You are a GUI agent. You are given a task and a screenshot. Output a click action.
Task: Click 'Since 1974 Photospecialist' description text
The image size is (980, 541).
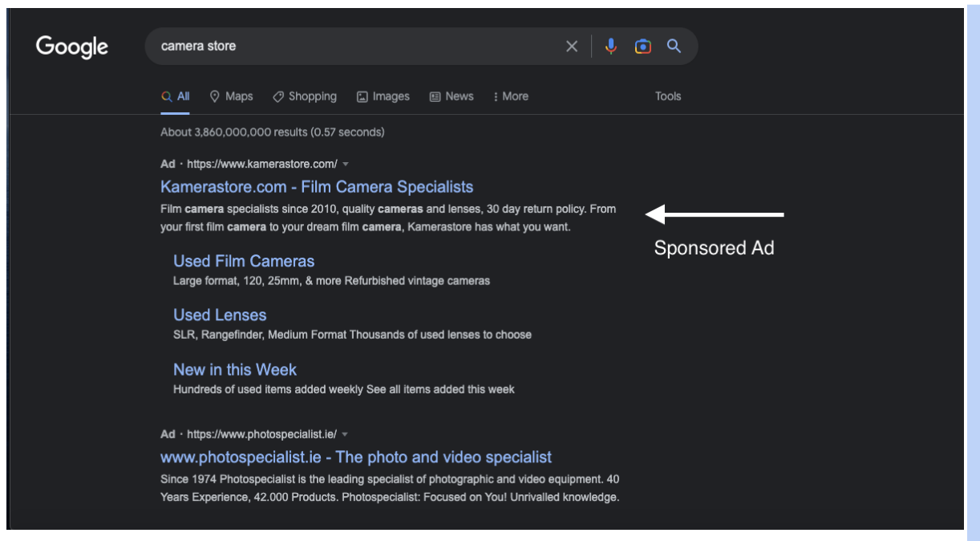click(390, 488)
